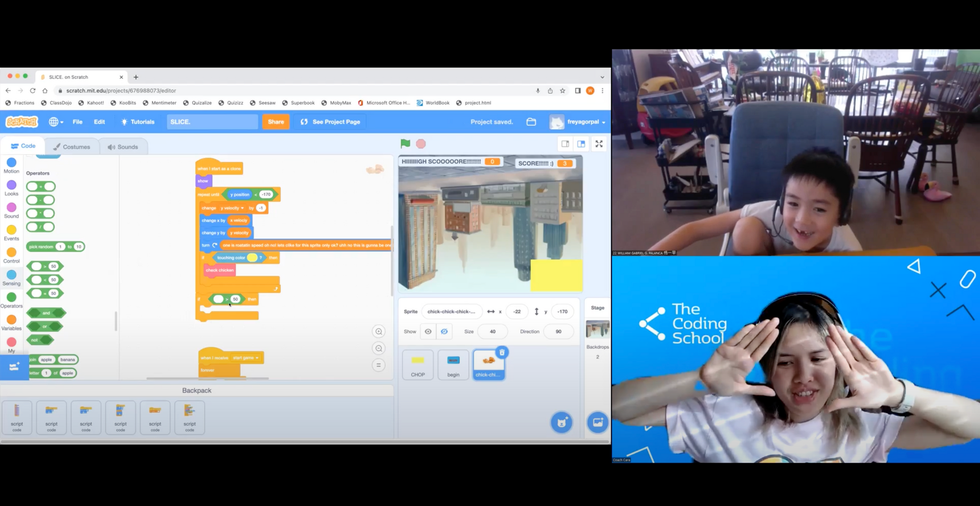
Task: Open the Variables blocks category
Action: point(11,320)
